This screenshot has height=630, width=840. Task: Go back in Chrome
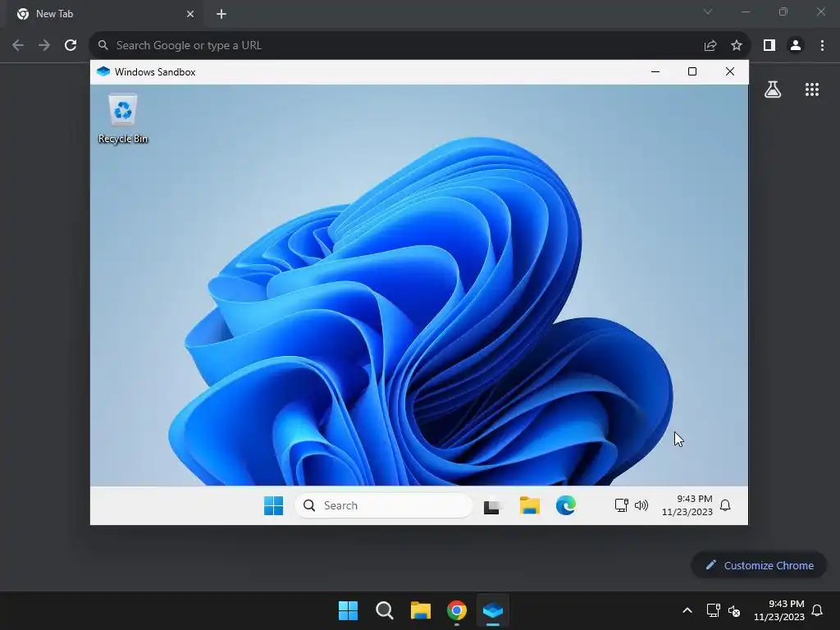tap(18, 45)
